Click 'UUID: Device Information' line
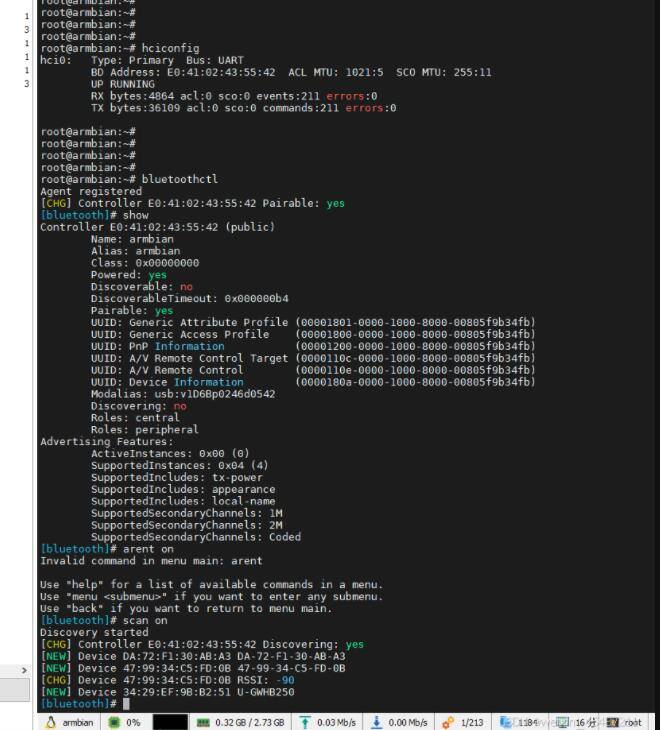 click(313, 382)
